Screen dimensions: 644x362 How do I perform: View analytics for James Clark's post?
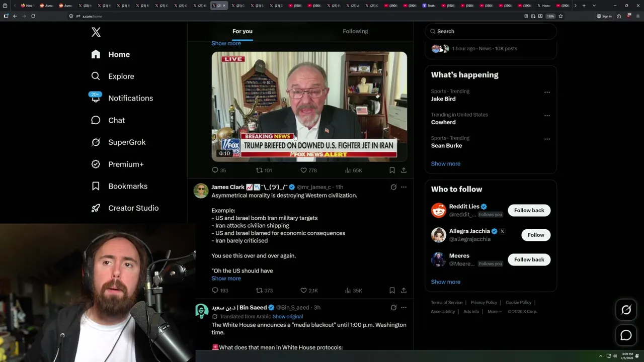coord(353,291)
